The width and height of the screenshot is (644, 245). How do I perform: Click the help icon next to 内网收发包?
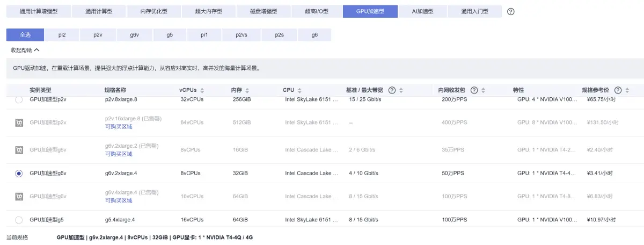474,90
